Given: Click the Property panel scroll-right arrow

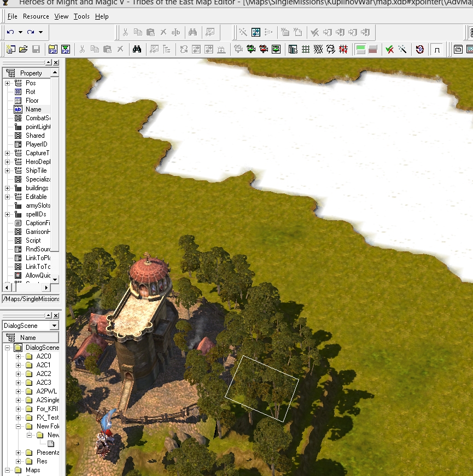Looking at the screenshot, I should pyautogui.click(x=46, y=287).
